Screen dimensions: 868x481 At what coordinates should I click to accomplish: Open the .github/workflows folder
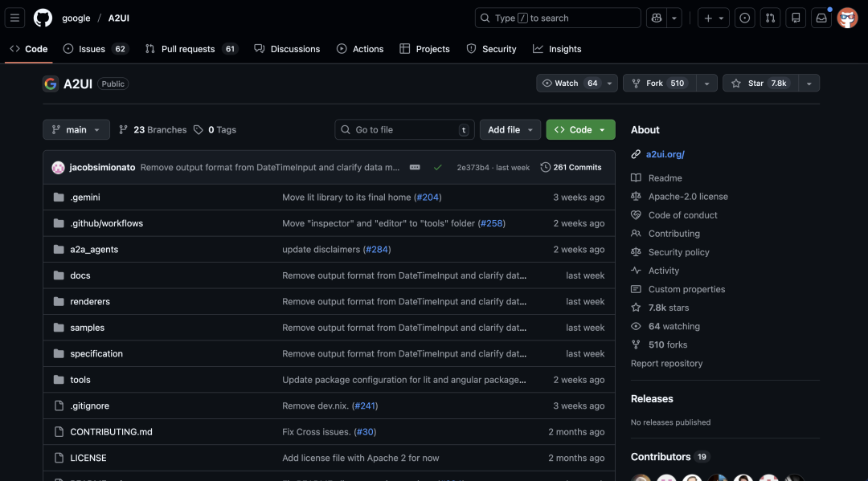(x=106, y=223)
